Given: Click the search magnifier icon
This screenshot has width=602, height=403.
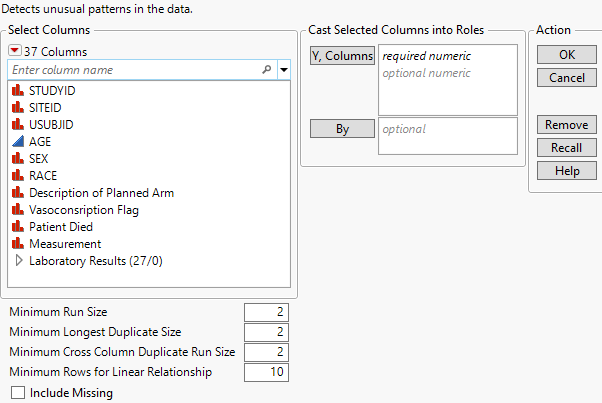Looking at the screenshot, I should (x=266, y=70).
